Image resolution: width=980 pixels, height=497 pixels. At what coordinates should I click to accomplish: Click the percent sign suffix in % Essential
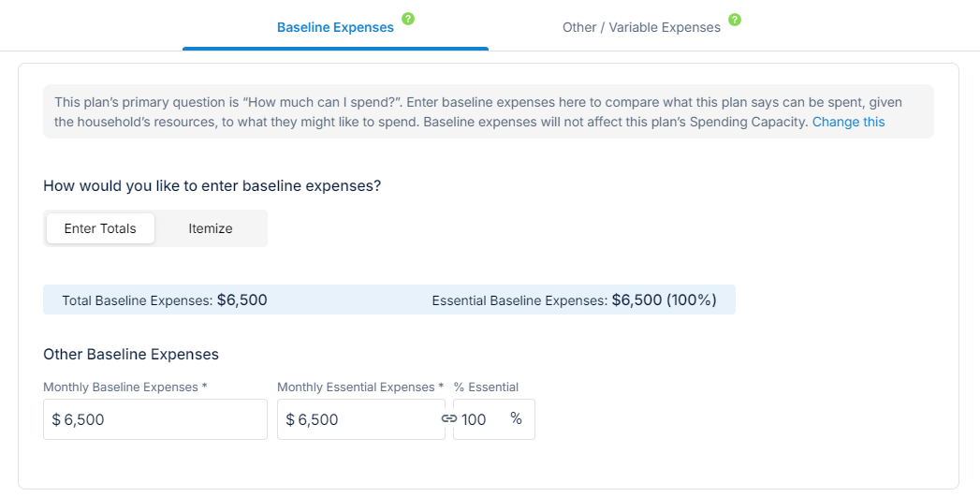tap(516, 418)
